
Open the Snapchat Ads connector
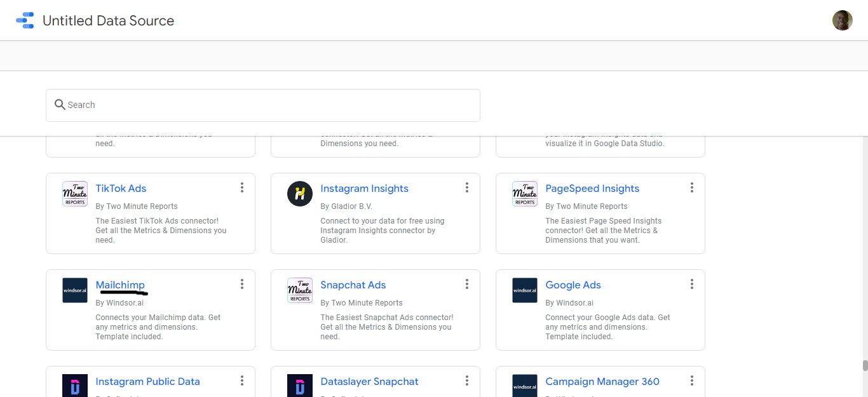tap(353, 285)
